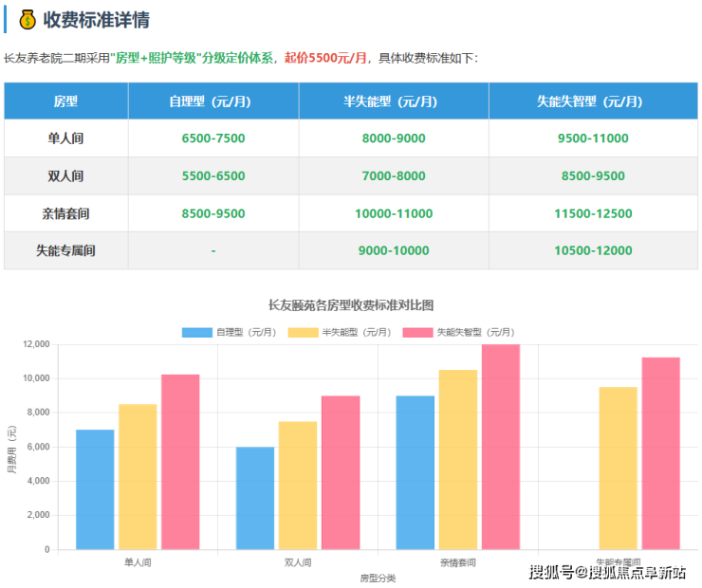Click the 8000-9000 price cell

(394, 138)
